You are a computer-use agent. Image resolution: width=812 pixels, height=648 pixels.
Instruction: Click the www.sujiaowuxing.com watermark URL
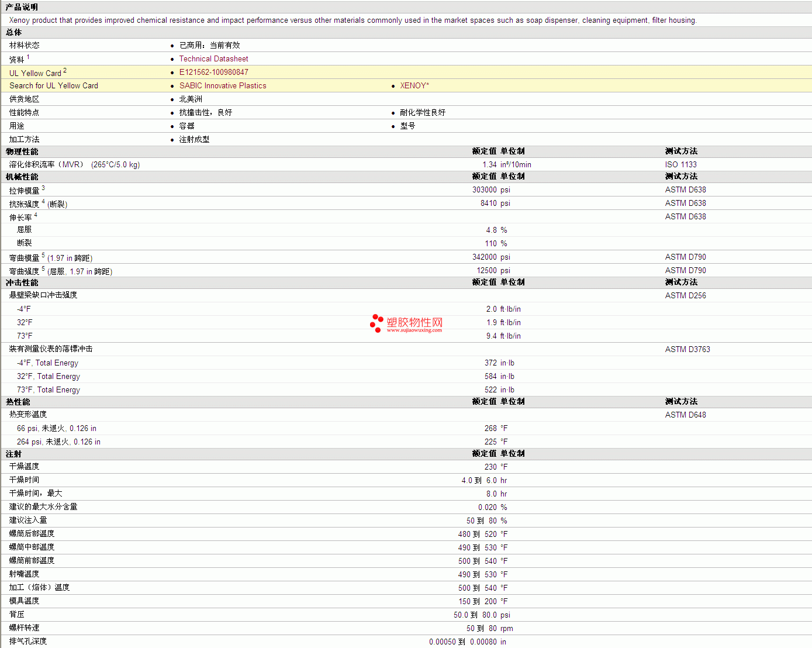(x=414, y=330)
